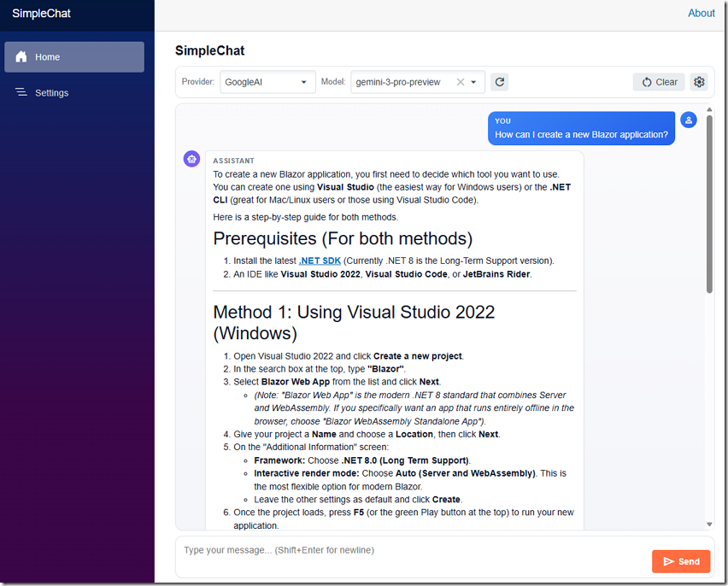Click the 'Once the project loads' step

(x=403, y=519)
